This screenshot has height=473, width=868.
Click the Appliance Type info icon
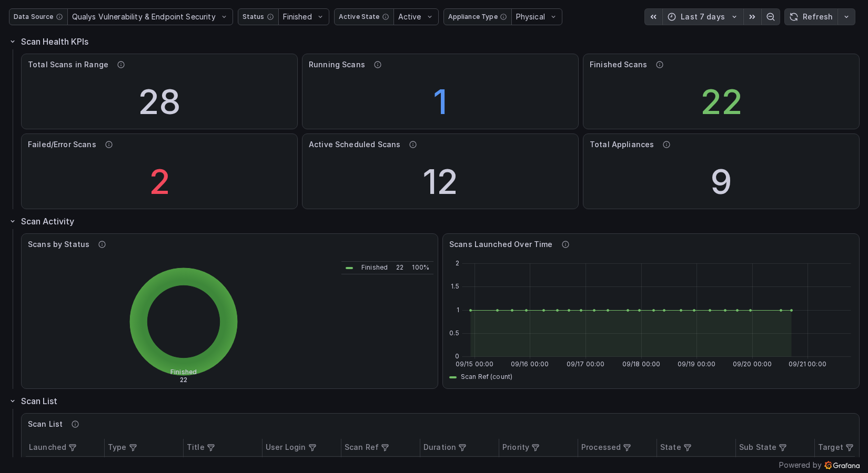pyautogui.click(x=503, y=17)
